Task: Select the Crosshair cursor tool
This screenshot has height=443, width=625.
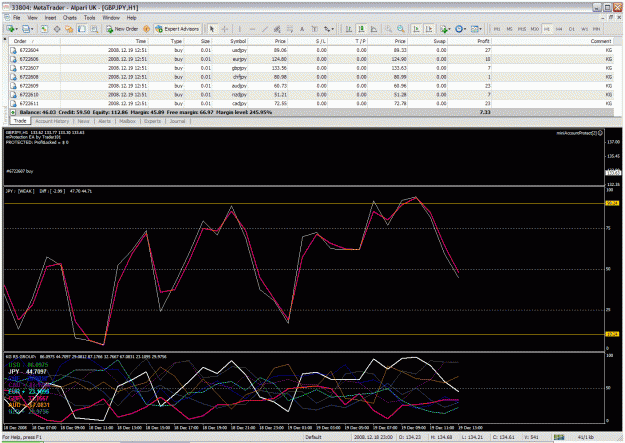Action: point(224,29)
